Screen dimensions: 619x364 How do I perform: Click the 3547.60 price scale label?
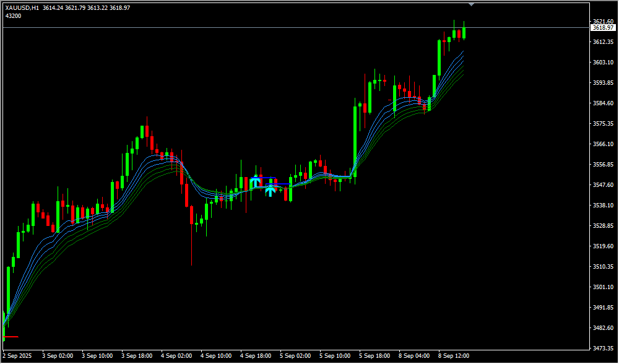coord(602,184)
